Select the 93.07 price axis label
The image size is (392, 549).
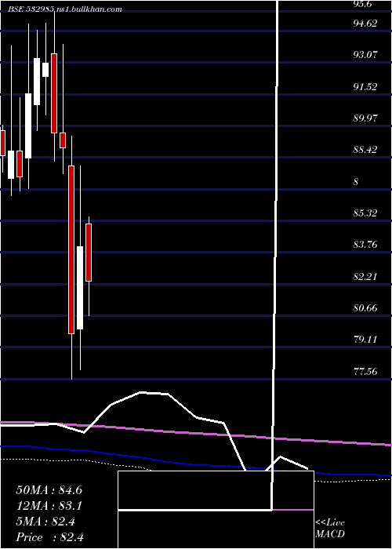tap(365, 55)
